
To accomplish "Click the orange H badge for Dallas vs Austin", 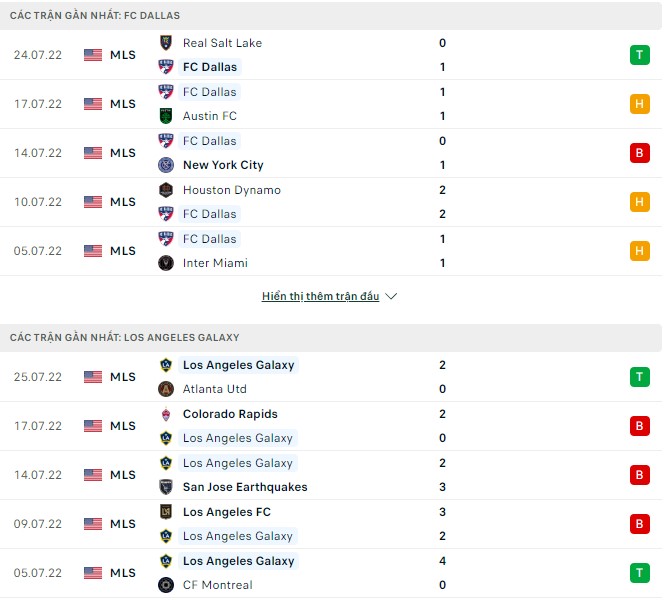I will 639,104.
